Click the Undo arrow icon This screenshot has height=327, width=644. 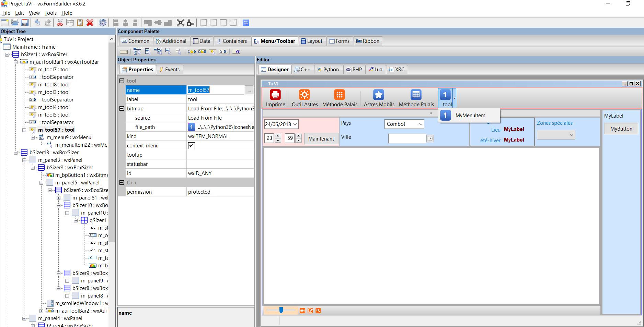[38, 23]
